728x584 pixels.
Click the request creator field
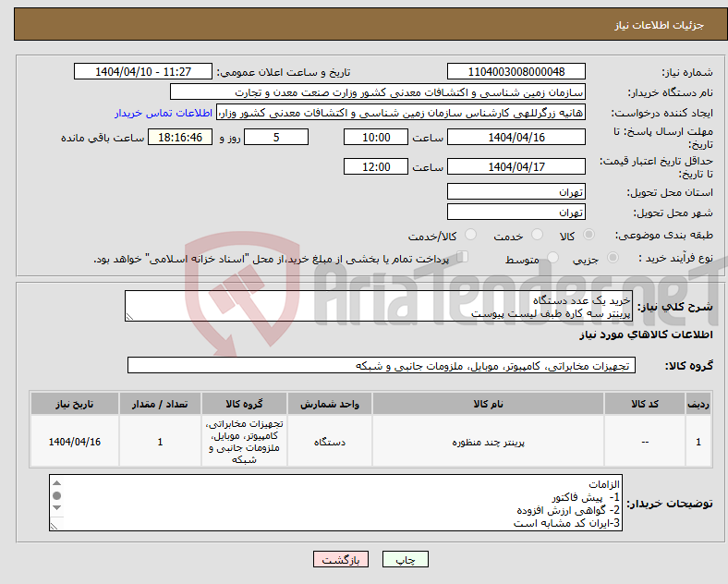[401, 113]
